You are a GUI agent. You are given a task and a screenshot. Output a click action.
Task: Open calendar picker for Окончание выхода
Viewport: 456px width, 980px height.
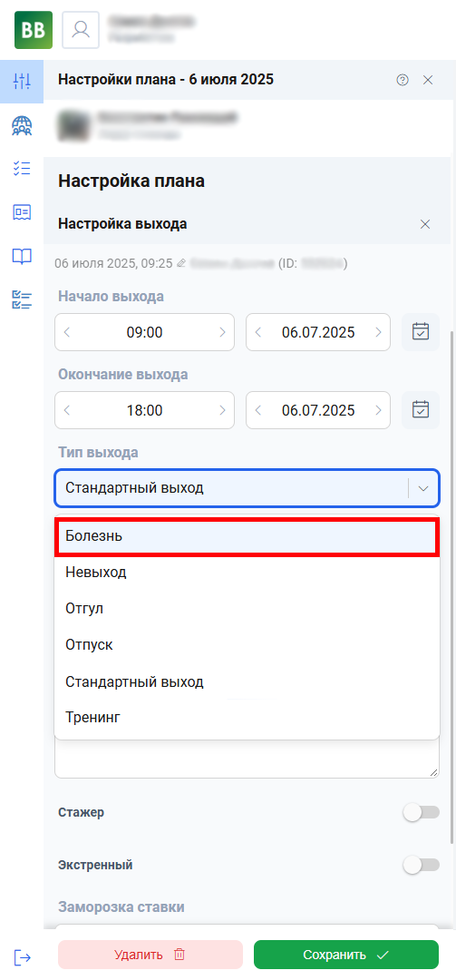[x=421, y=410]
